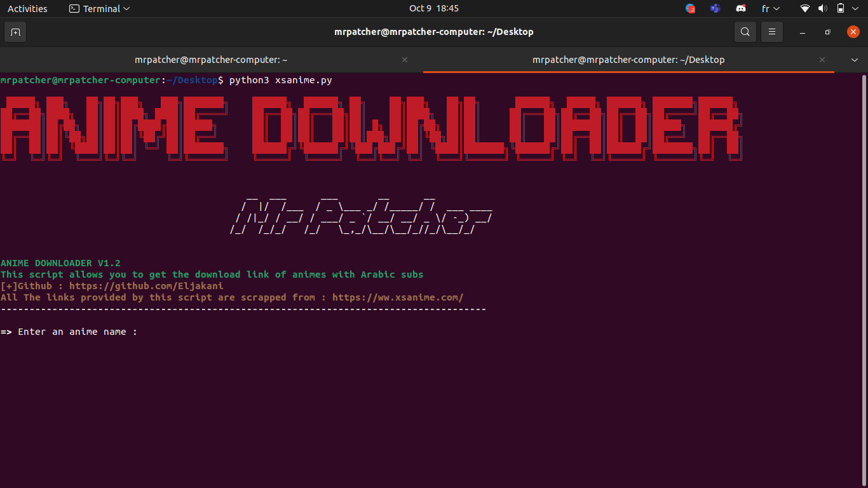Switch to the home directory terminal tab
868x488 pixels.
coord(210,59)
